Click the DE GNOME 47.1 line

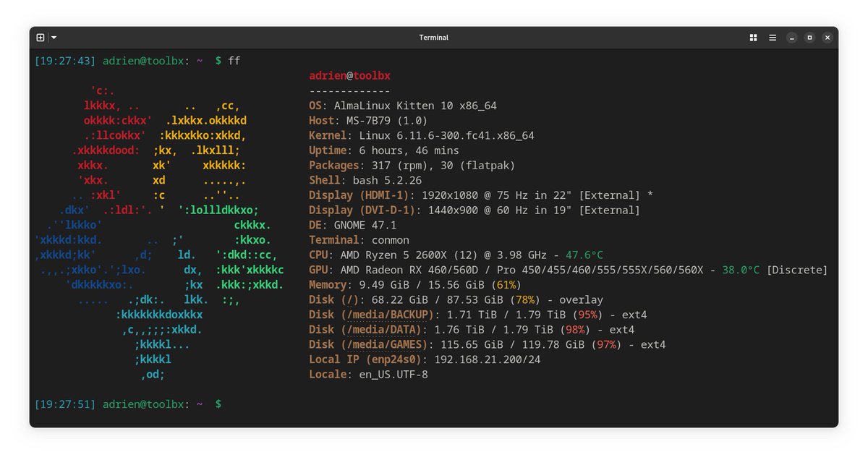[x=353, y=225]
